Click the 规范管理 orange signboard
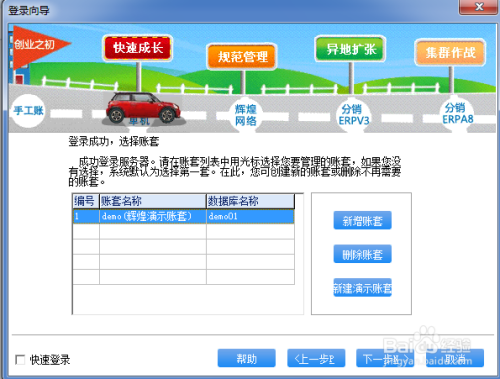 click(242, 57)
